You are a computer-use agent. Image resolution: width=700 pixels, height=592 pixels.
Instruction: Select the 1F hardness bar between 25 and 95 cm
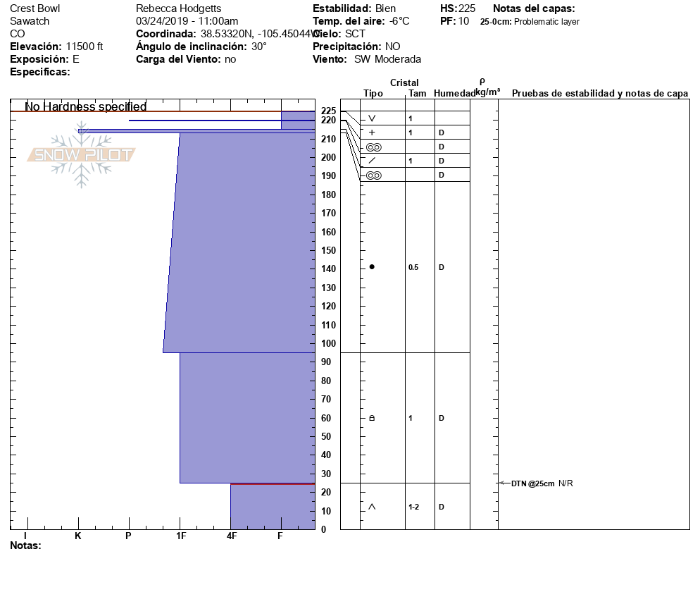[247, 418]
